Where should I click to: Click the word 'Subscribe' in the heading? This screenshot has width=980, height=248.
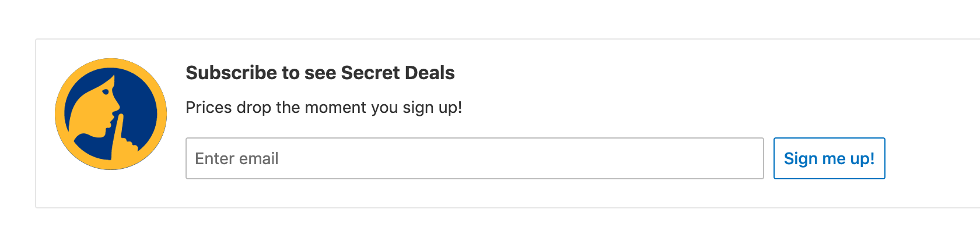[x=231, y=73]
